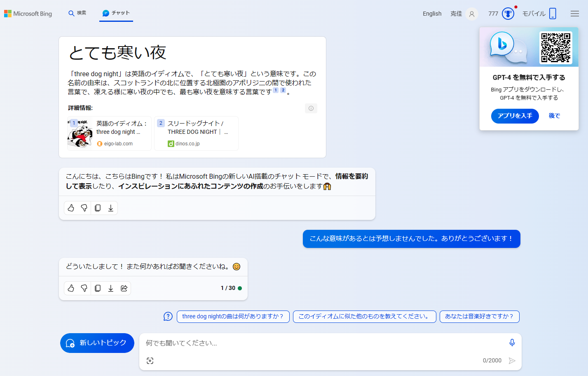Click the 1 / 30 turn counter
The width and height of the screenshot is (588, 376).
pos(228,288)
